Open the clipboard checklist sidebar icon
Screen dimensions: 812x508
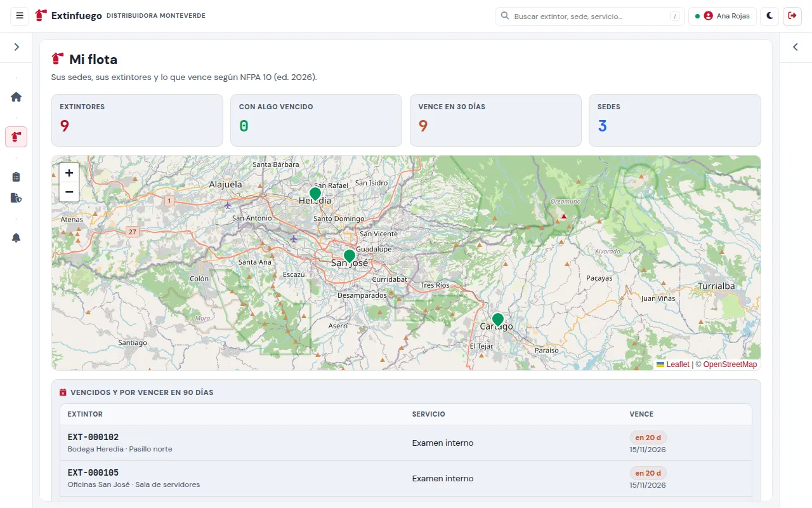pyautogui.click(x=16, y=177)
